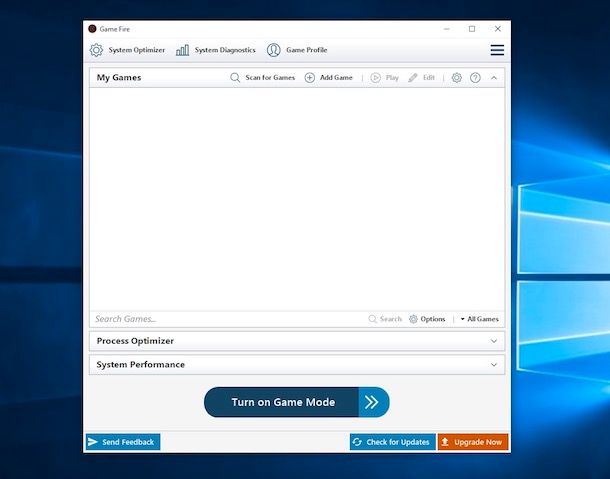The image size is (610, 479).
Task: Open System Optimizer gear icon
Action: 96,50
